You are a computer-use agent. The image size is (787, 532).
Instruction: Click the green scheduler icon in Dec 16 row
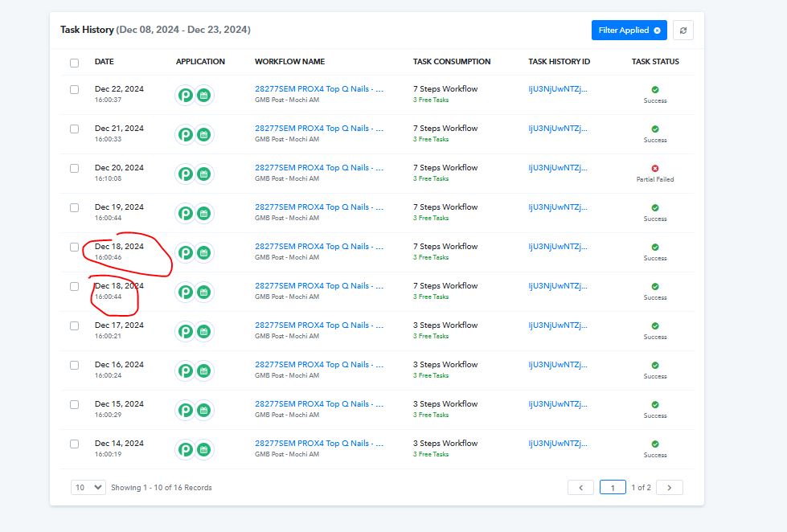[203, 371]
